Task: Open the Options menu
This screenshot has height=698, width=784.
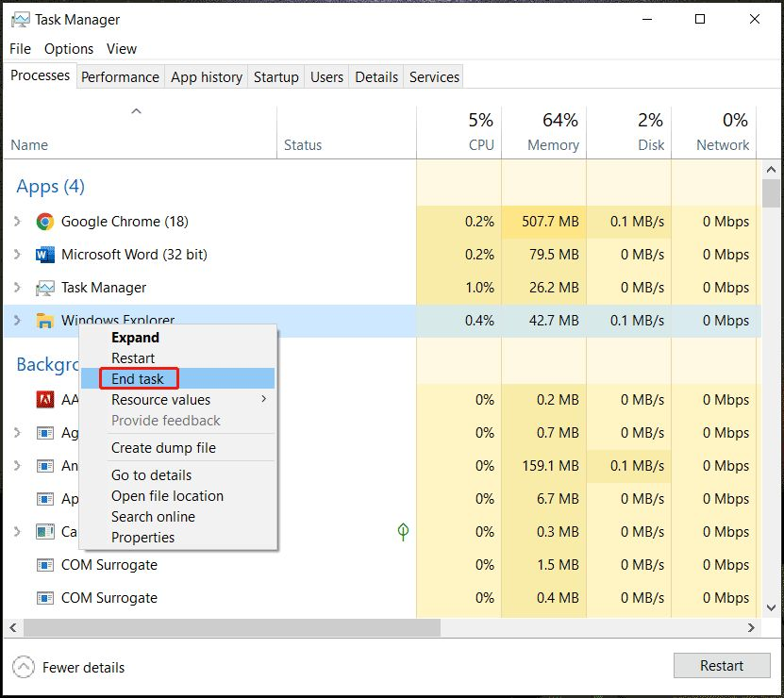Action: pos(69,49)
